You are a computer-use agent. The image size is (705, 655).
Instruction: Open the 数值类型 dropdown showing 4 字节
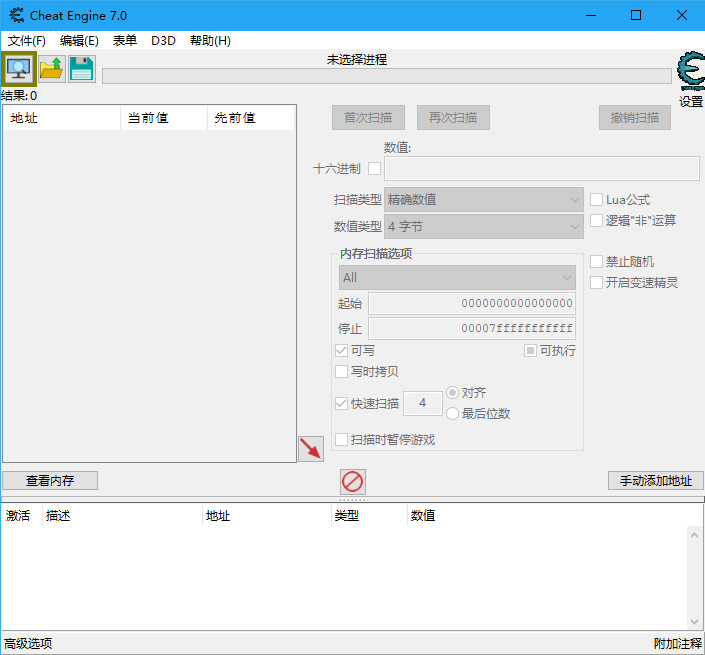click(484, 227)
